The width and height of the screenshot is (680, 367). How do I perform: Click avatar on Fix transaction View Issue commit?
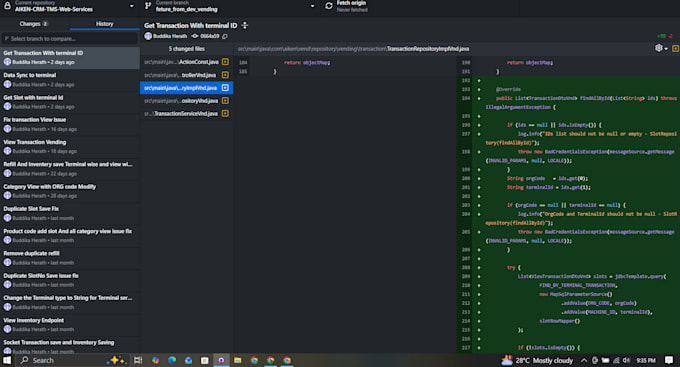tap(7, 129)
